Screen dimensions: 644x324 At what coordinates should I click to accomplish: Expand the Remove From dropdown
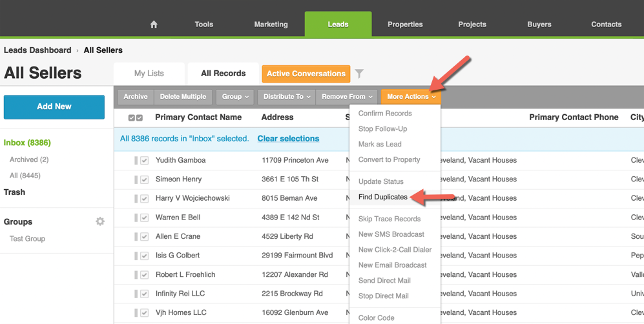pyautogui.click(x=347, y=97)
